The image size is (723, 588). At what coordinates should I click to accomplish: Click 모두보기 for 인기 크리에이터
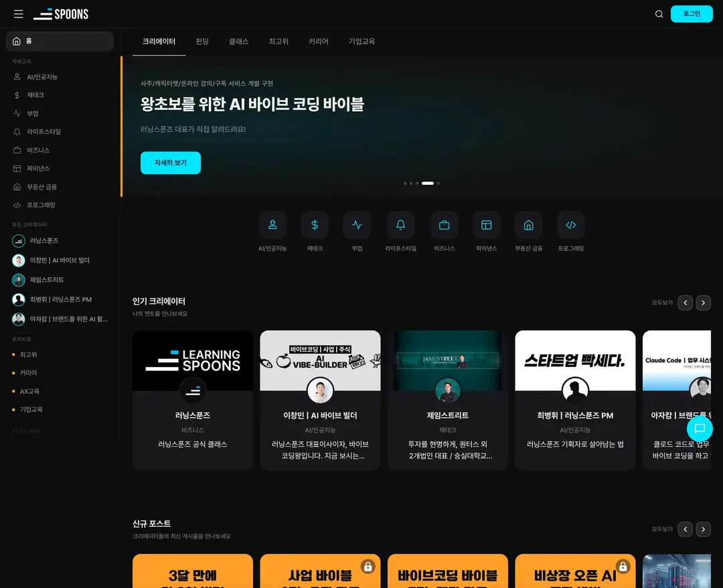point(662,303)
